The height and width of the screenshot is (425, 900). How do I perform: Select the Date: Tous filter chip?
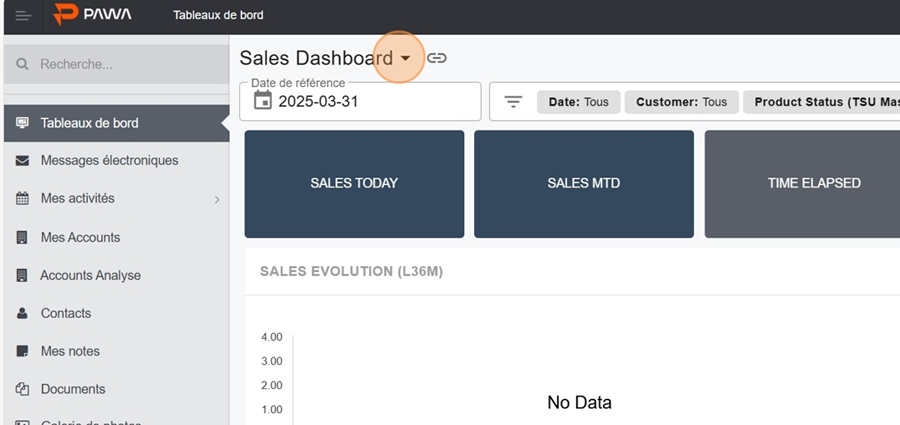[579, 102]
